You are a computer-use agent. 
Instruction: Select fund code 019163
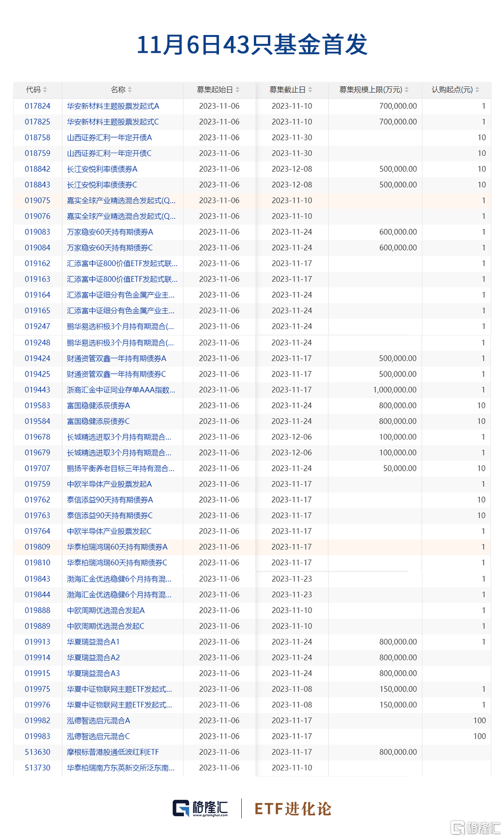click(x=37, y=279)
